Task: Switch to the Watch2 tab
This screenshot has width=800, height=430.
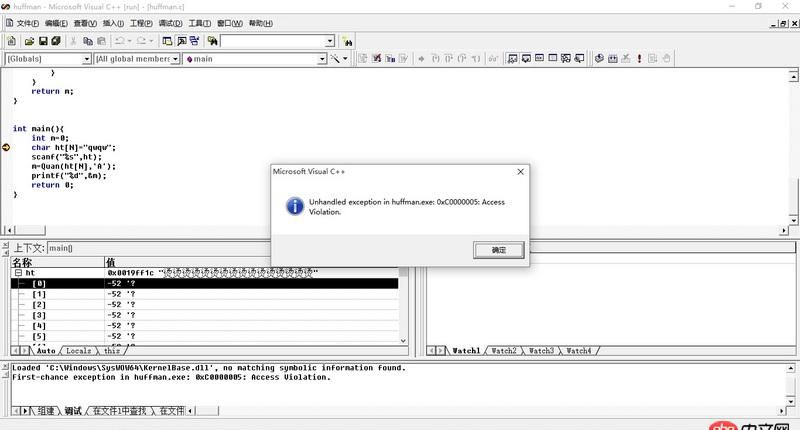Action: tap(504, 351)
